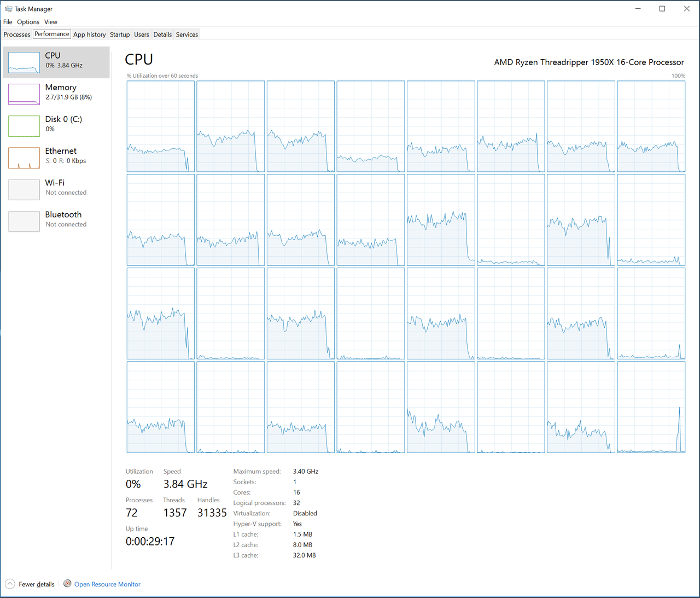Switch to the Details tab
700x598 pixels.
tap(162, 34)
